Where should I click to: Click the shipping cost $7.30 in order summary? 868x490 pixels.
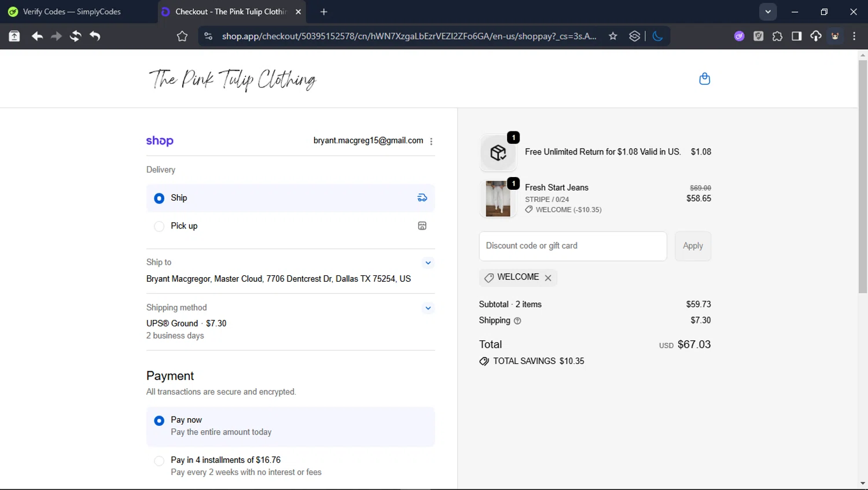tap(701, 320)
